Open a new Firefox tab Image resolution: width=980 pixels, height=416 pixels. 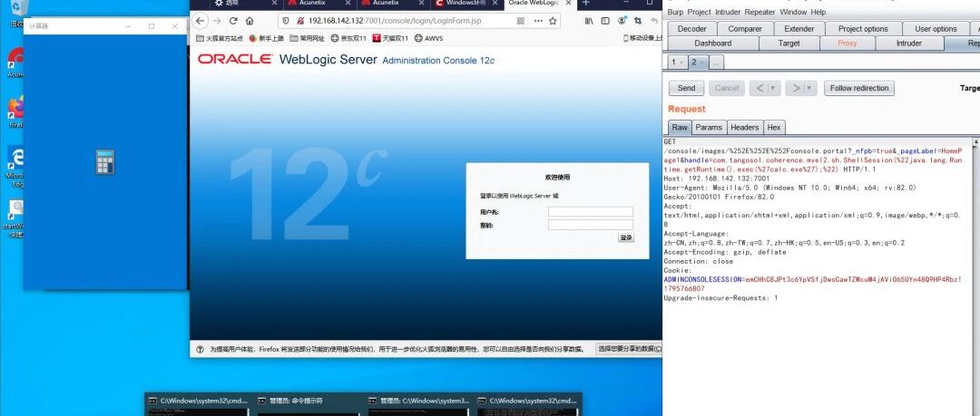click(585, 3)
